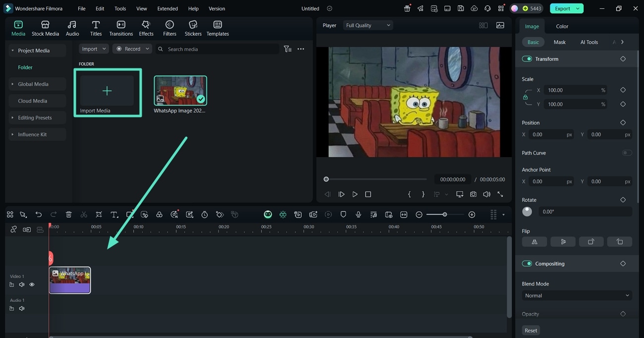Image resolution: width=644 pixels, height=338 pixels.
Task: Click the Import Media tile
Action: click(107, 93)
